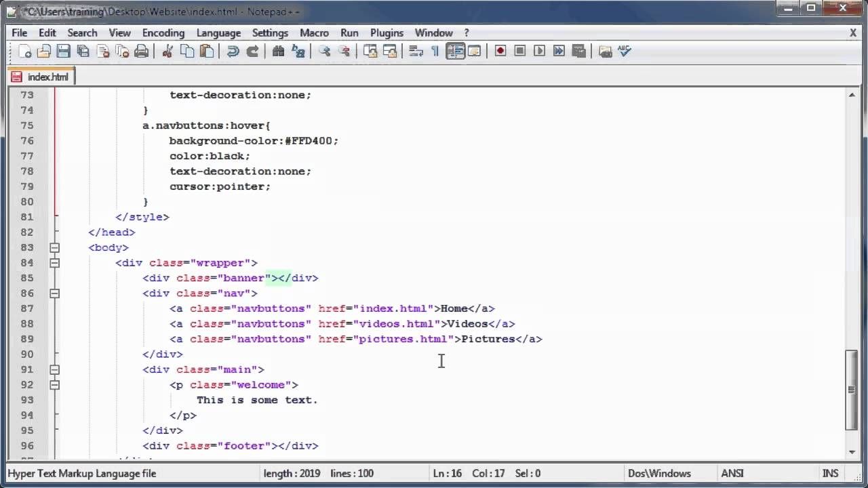Open the Run menu
The width and height of the screenshot is (868, 488).
(x=349, y=33)
